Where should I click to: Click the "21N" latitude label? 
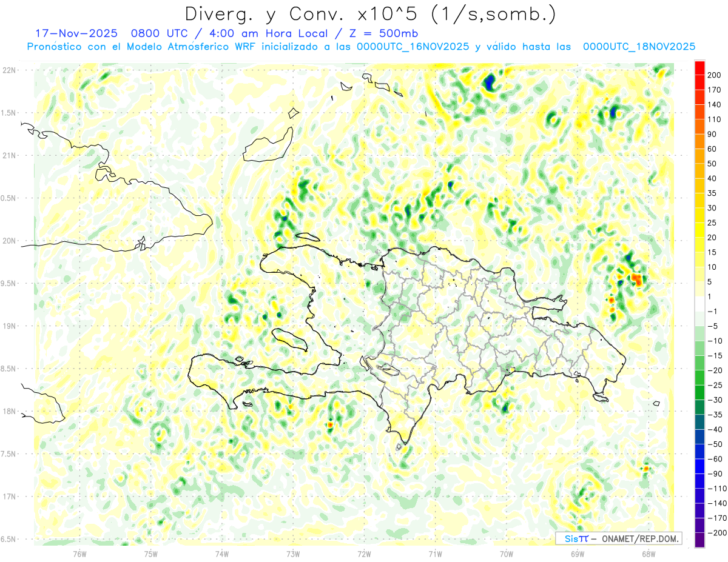9,156
